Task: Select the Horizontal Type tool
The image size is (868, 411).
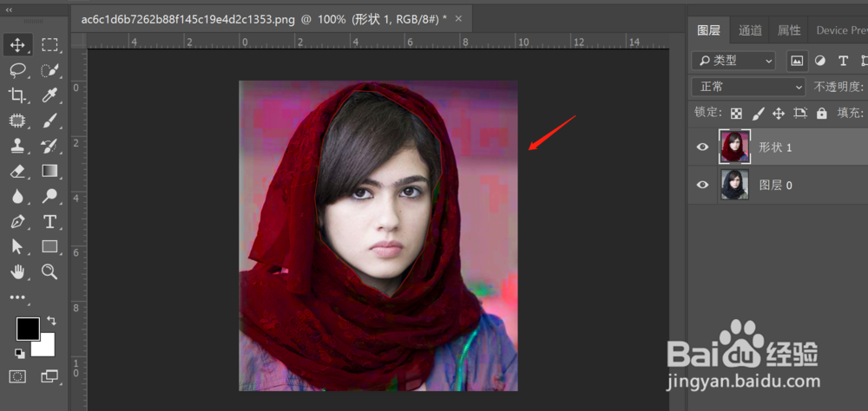Action: [x=49, y=222]
